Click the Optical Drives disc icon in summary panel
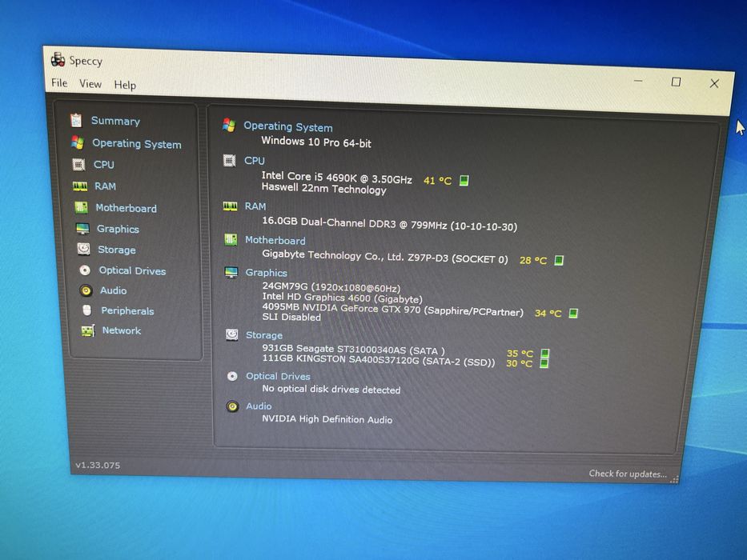Viewport: 747px width, 560px height. (x=232, y=376)
